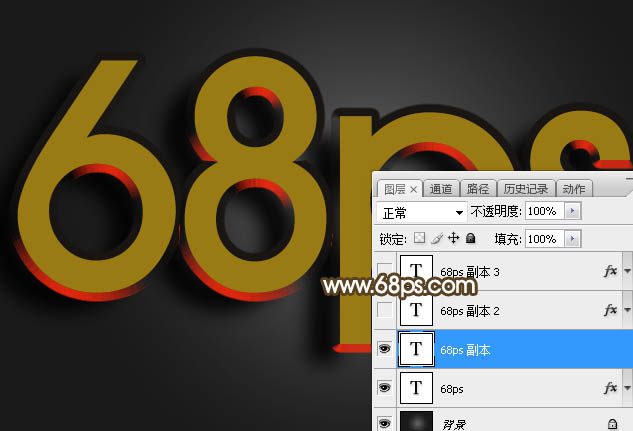633x431 pixels.
Task: Select the highlighted 68ps 副本 layer
Action: point(503,349)
